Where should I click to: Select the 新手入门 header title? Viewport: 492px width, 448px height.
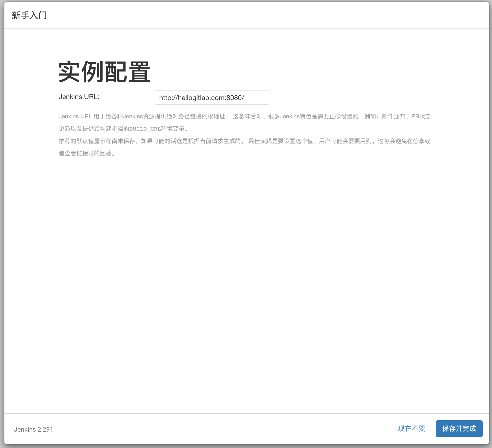[29, 15]
